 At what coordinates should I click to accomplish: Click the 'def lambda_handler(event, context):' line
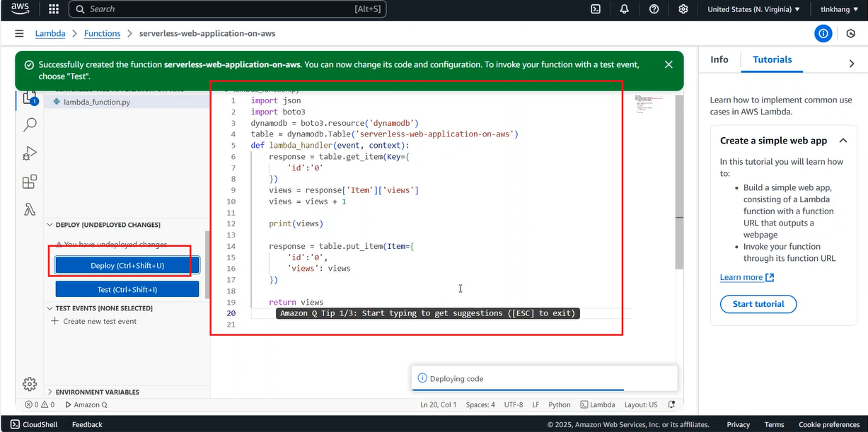pos(330,146)
